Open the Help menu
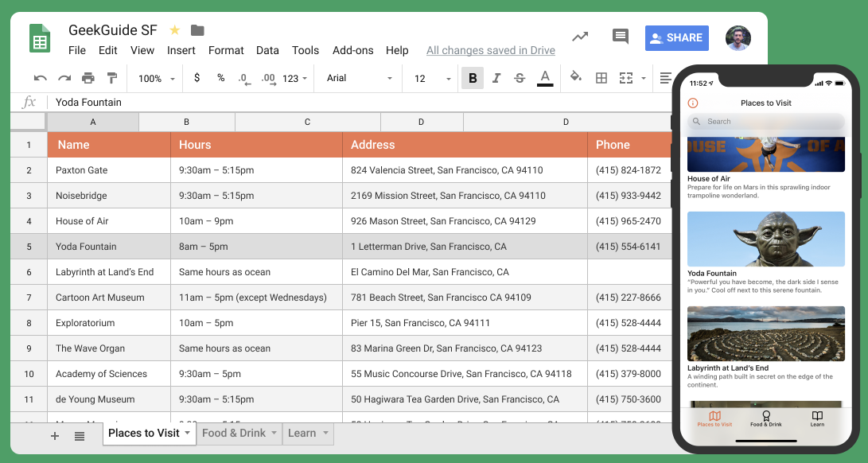 pos(397,50)
